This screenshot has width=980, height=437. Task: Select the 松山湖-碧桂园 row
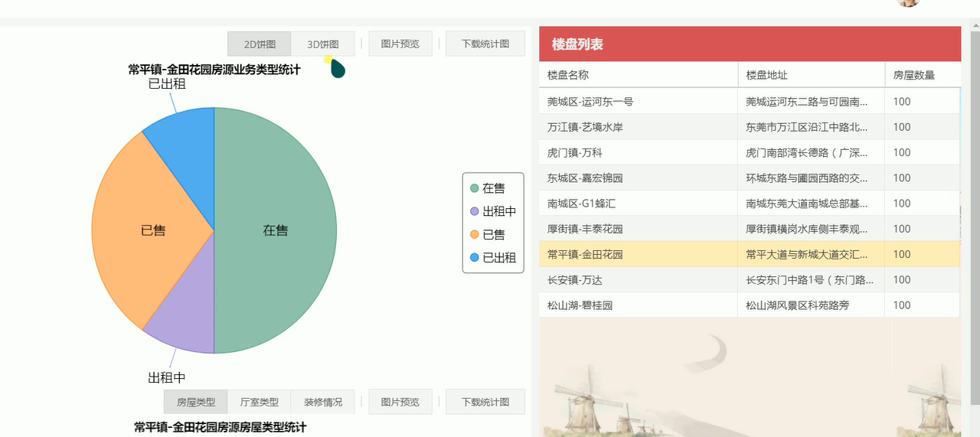click(x=750, y=305)
